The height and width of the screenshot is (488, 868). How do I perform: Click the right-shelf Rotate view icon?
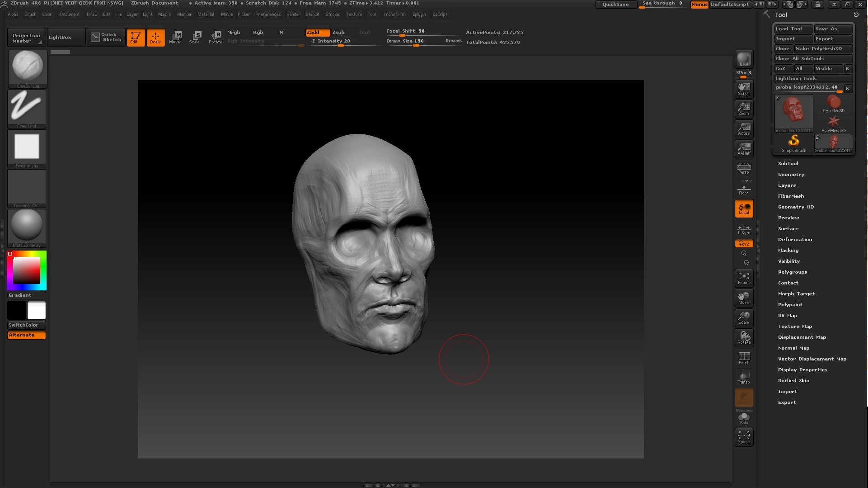click(744, 337)
